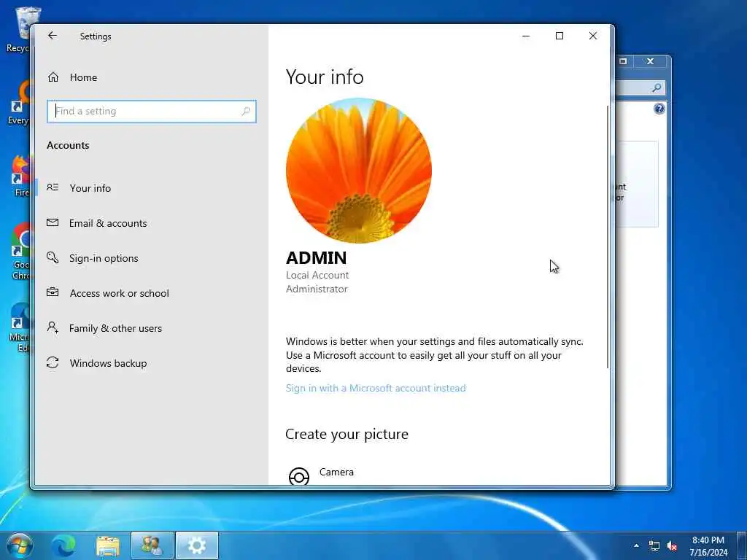Maximize the Settings window
This screenshot has height=560, width=747.
point(560,36)
